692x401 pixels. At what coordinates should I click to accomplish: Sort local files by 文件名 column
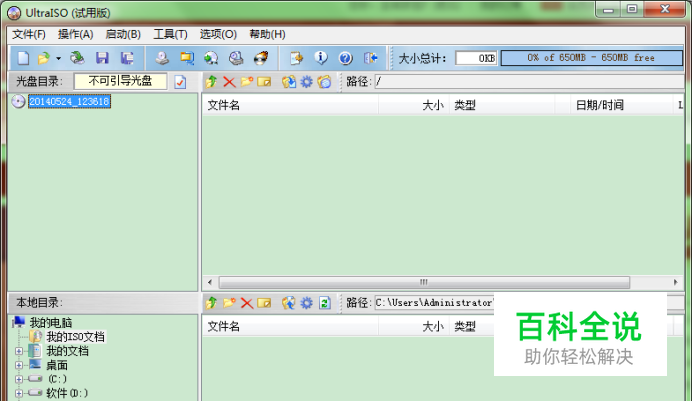(290, 326)
